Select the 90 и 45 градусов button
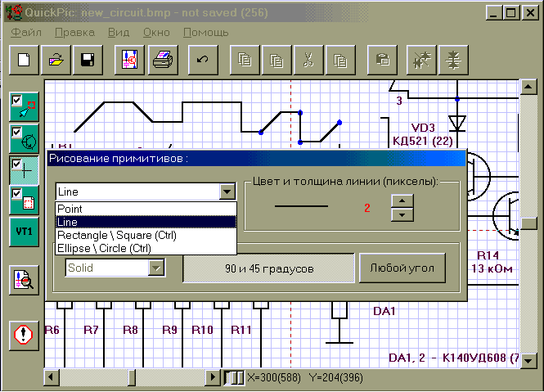This screenshot has width=544, height=392. (269, 268)
